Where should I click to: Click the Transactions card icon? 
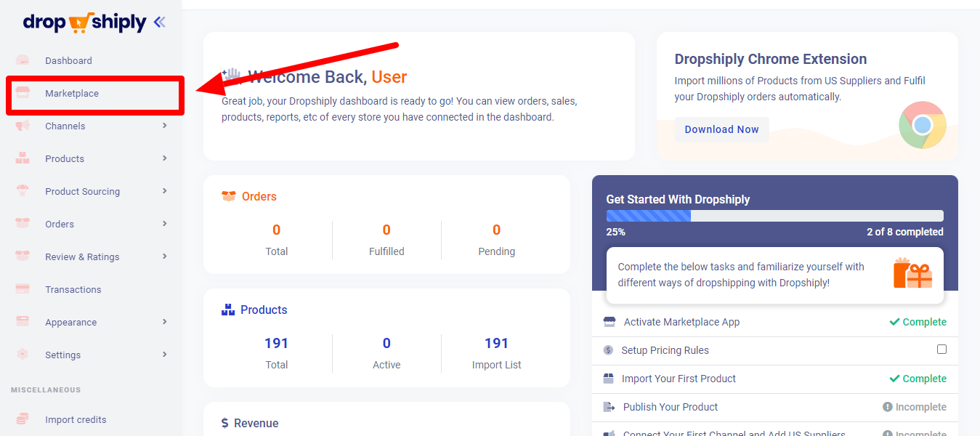click(x=23, y=289)
